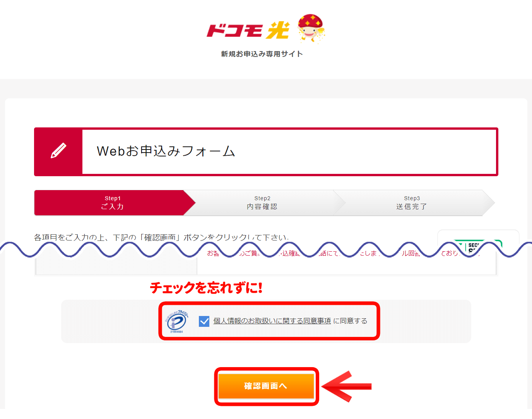Image resolution: width=532 pixels, height=419 pixels.
Task: Click the ドコモ光 logo
Action: tap(248, 30)
